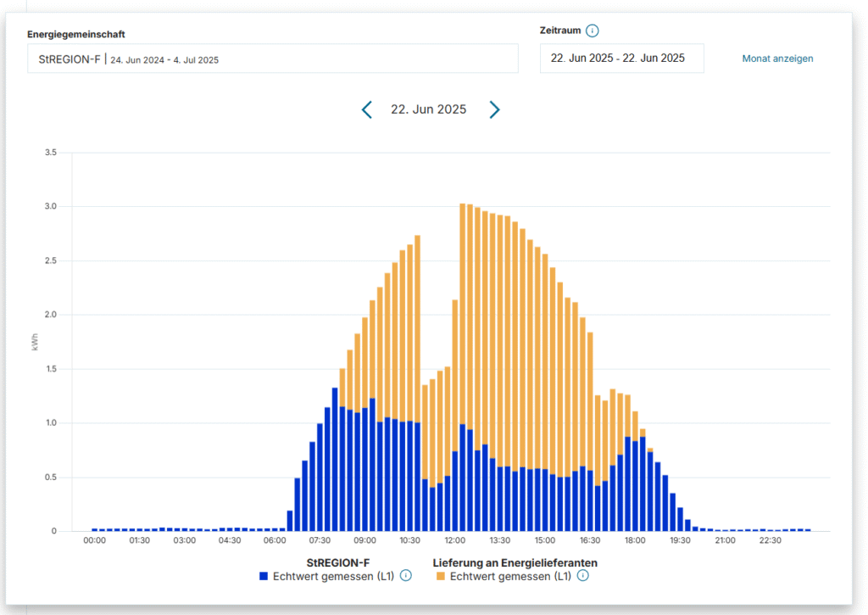The width and height of the screenshot is (868, 615).
Task: Open the Zeitraum date range picker
Action: [x=621, y=59]
